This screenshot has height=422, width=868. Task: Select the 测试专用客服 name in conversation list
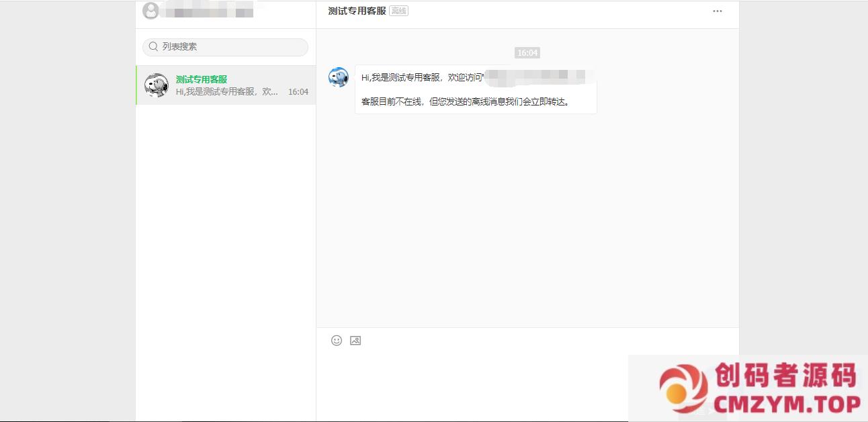click(x=202, y=79)
